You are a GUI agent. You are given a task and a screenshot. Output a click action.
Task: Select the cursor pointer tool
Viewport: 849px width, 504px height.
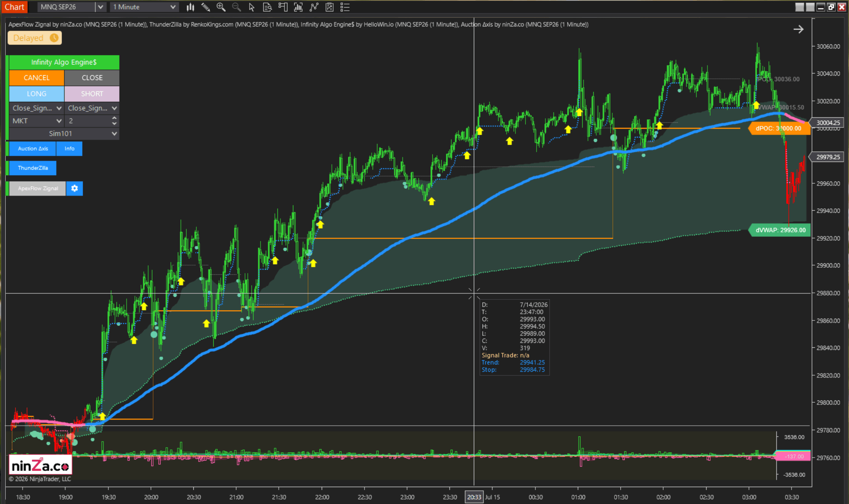(x=252, y=7)
